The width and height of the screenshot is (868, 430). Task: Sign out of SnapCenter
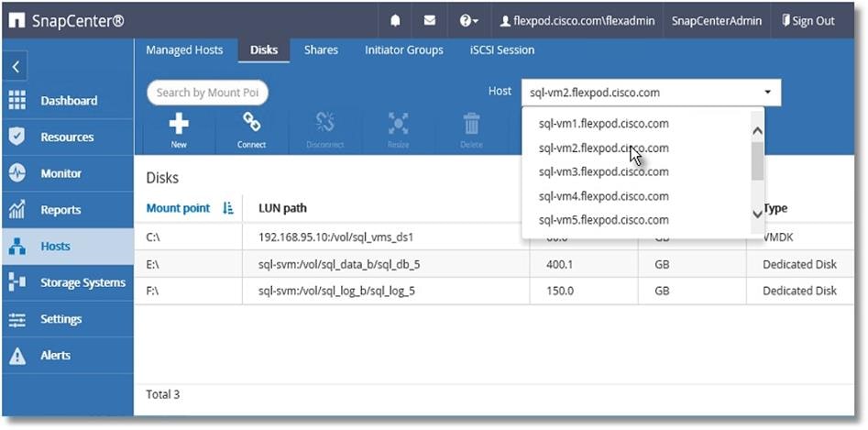coord(808,21)
